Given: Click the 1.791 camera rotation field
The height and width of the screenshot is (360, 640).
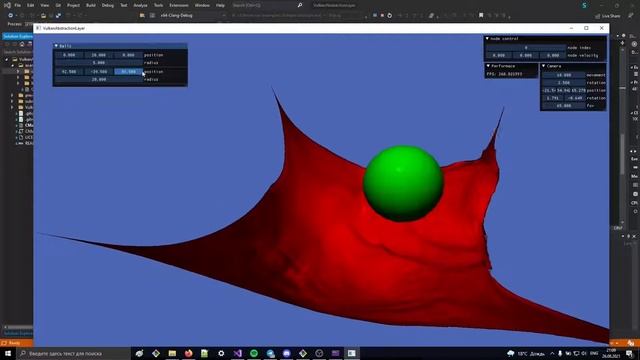Looking at the screenshot, I should pyautogui.click(x=552, y=98).
